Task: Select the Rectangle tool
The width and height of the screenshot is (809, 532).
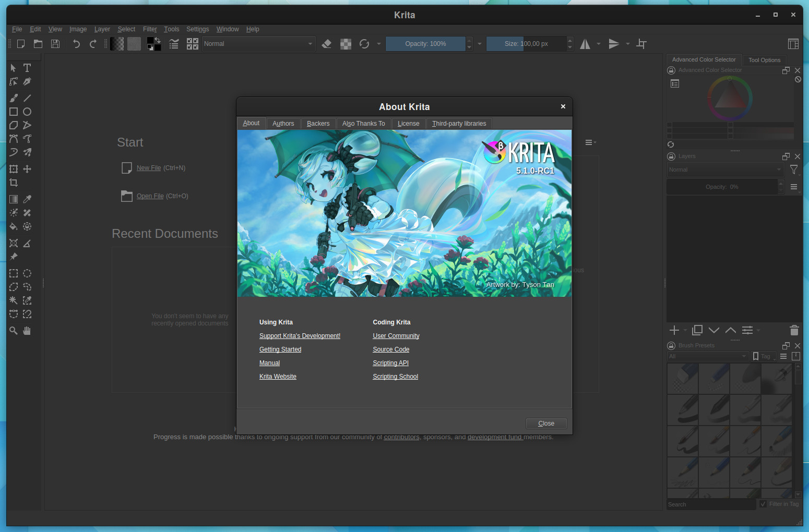Action: [14, 112]
